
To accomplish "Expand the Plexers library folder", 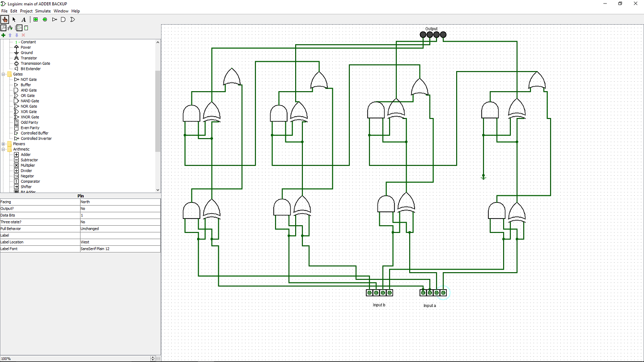I will 4,144.
